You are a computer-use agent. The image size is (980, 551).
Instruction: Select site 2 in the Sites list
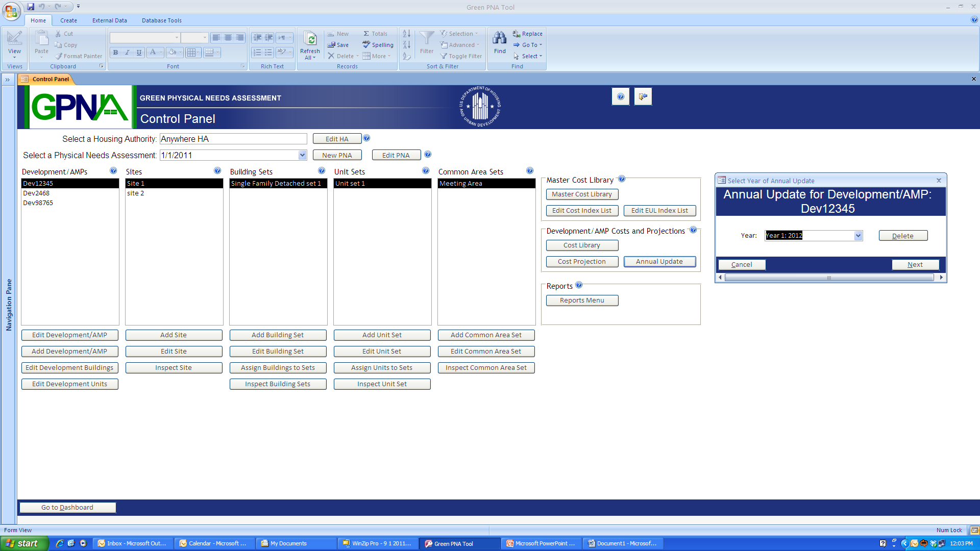136,193
